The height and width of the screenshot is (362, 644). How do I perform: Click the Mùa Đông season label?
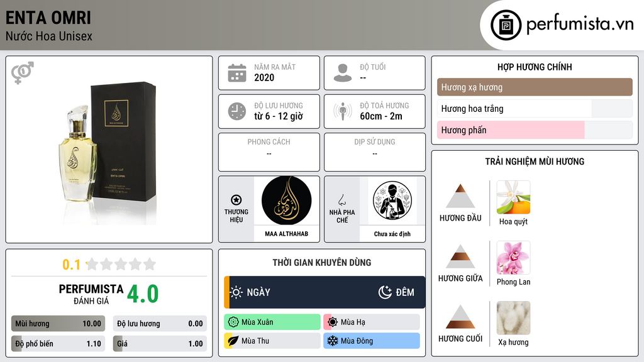click(357, 341)
